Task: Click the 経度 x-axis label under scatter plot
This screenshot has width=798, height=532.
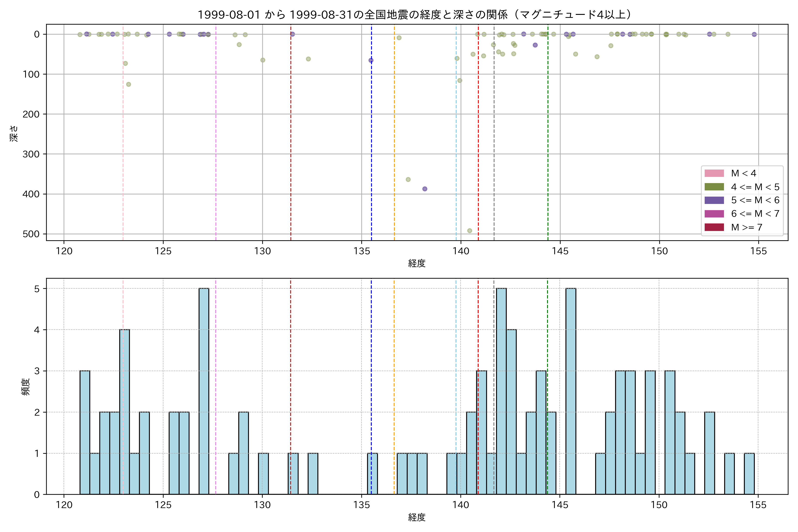Action: tap(417, 263)
